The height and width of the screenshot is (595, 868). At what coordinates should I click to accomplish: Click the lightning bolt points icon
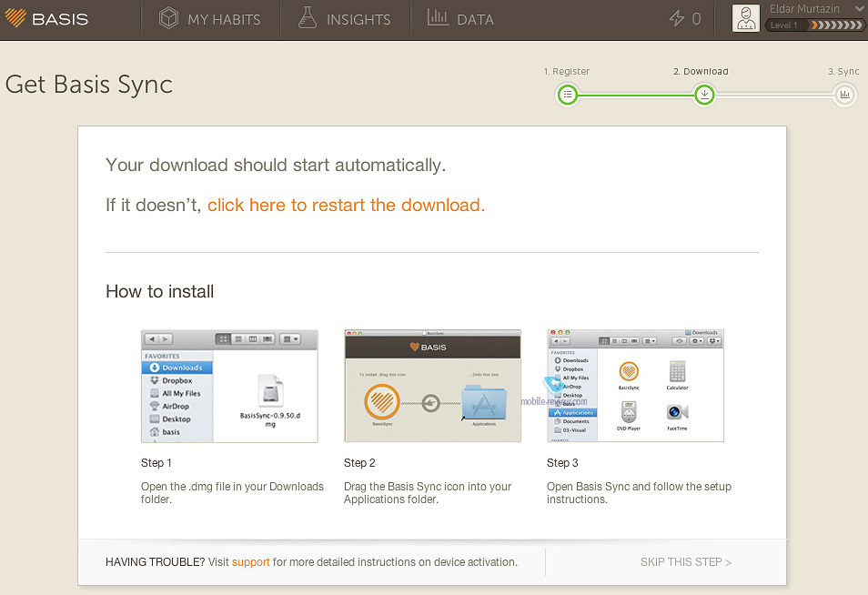676,19
